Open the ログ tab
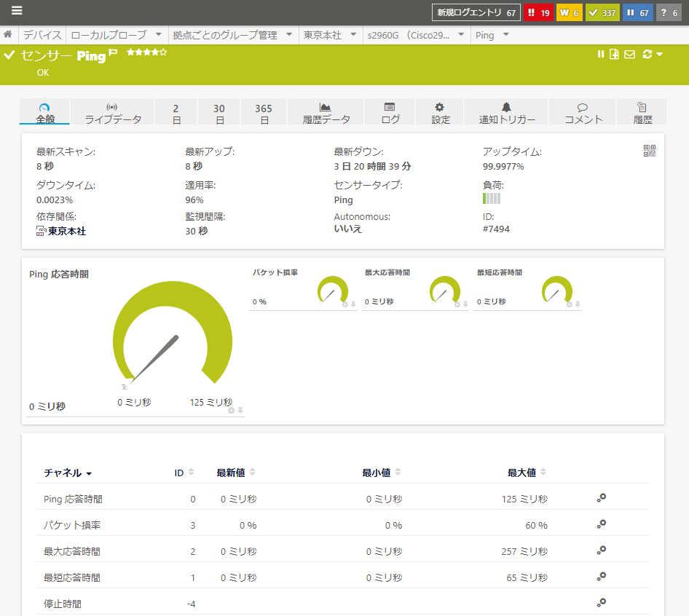This screenshot has width=689, height=616. (390, 112)
